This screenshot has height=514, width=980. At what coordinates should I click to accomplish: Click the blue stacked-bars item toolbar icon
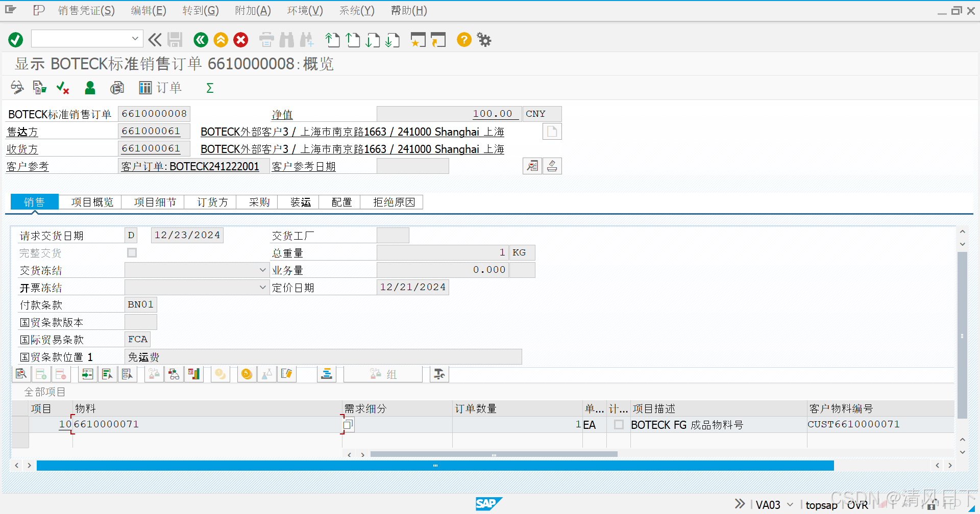point(326,374)
